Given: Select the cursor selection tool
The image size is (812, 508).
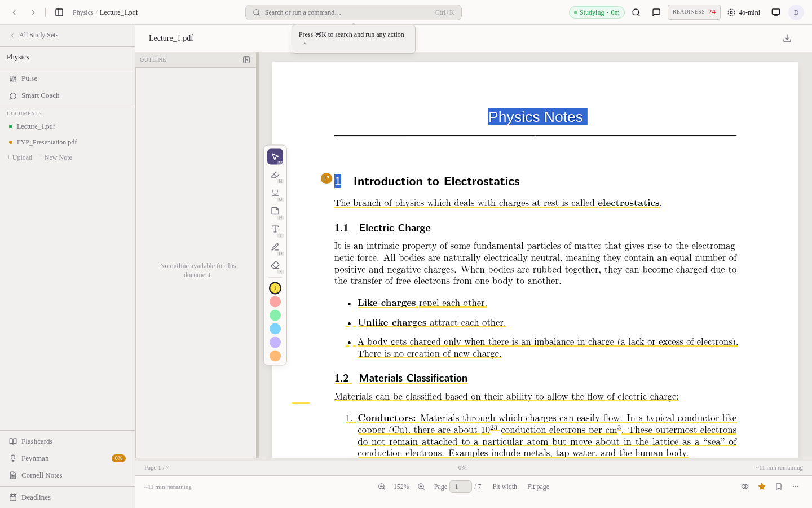Looking at the screenshot, I should (x=275, y=157).
